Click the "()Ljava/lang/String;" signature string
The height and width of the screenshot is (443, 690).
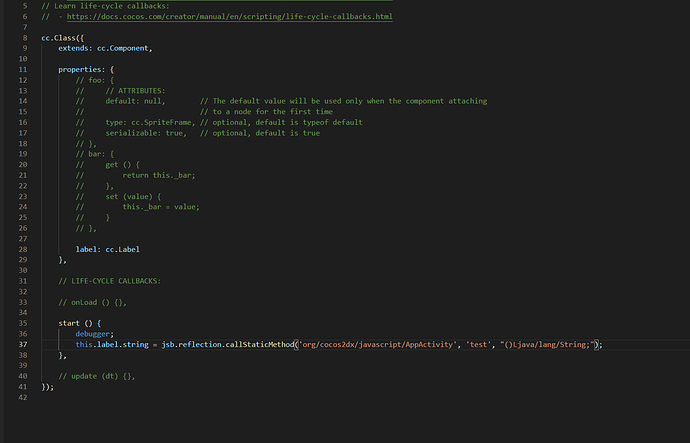pyautogui.click(x=547, y=344)
